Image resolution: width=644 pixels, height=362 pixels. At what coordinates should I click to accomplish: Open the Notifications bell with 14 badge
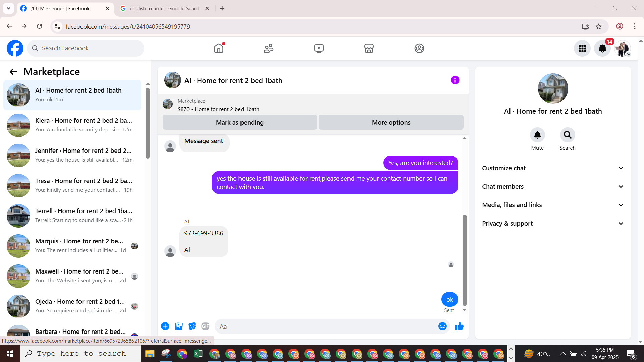click(602, 49)
